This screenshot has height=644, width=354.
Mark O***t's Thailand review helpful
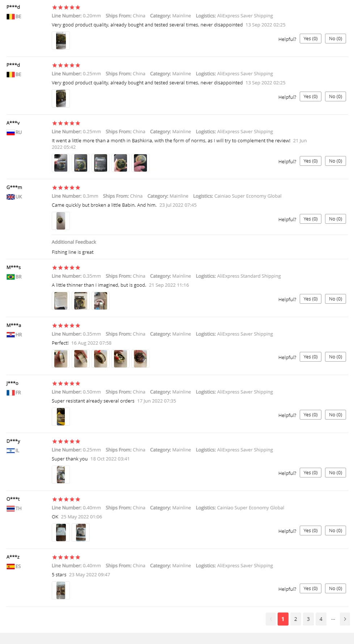click(x=310, y=531)
